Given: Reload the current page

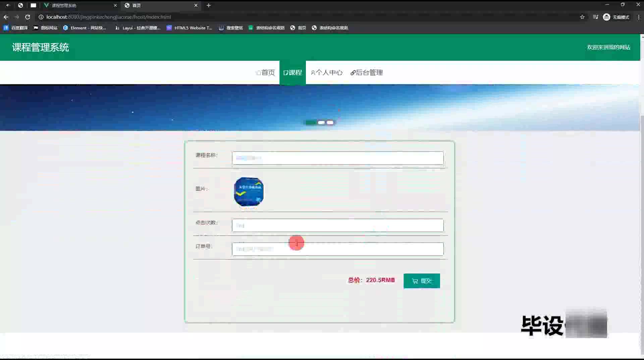Looking at the screenshot, I should [28, 17].
